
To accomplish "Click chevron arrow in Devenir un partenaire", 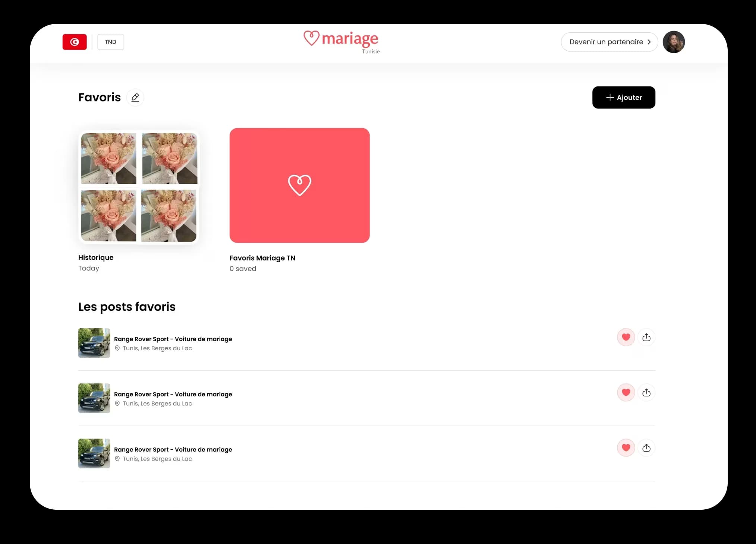I will [649, 42].
